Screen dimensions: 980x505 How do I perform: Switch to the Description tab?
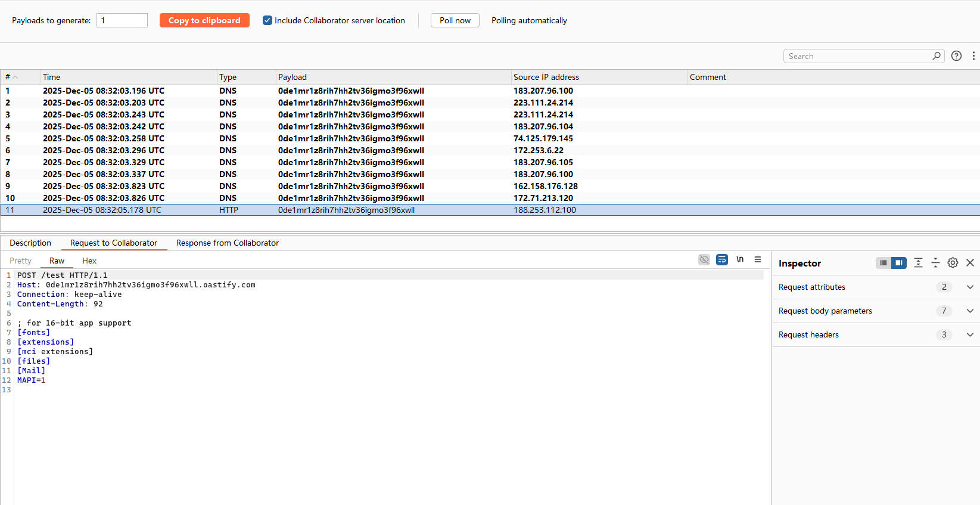coord(30,243)
